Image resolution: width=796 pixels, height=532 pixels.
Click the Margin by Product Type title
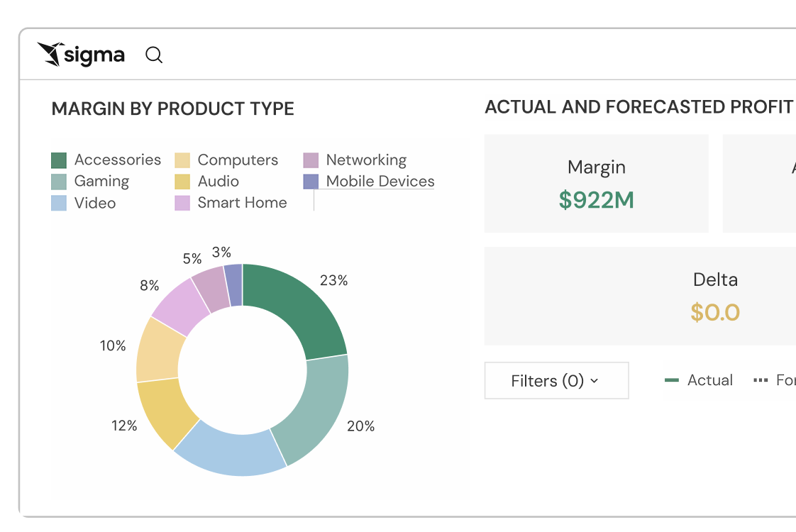(x=173, y=109)
